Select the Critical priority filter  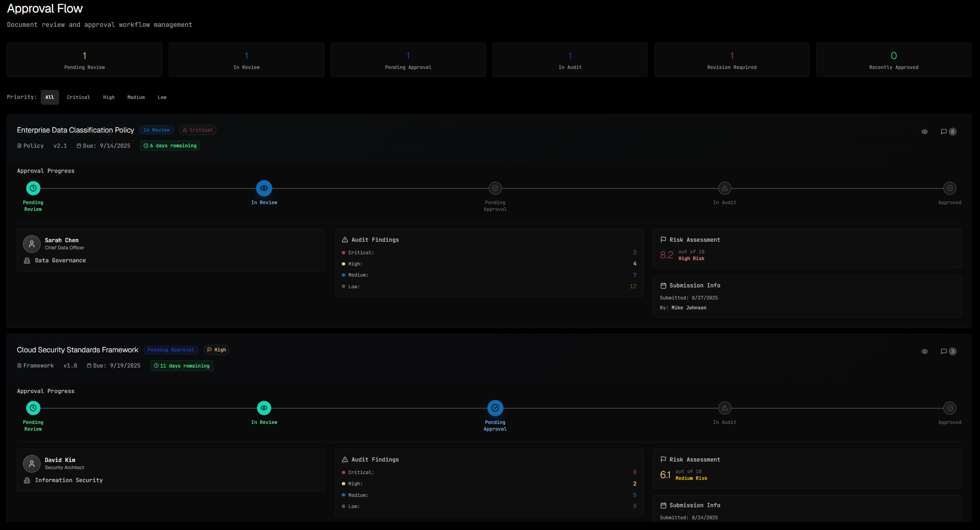point(78,97)
